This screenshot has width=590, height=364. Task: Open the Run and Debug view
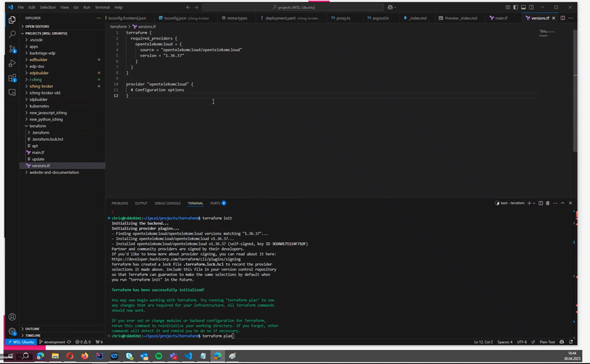point(12,63)
